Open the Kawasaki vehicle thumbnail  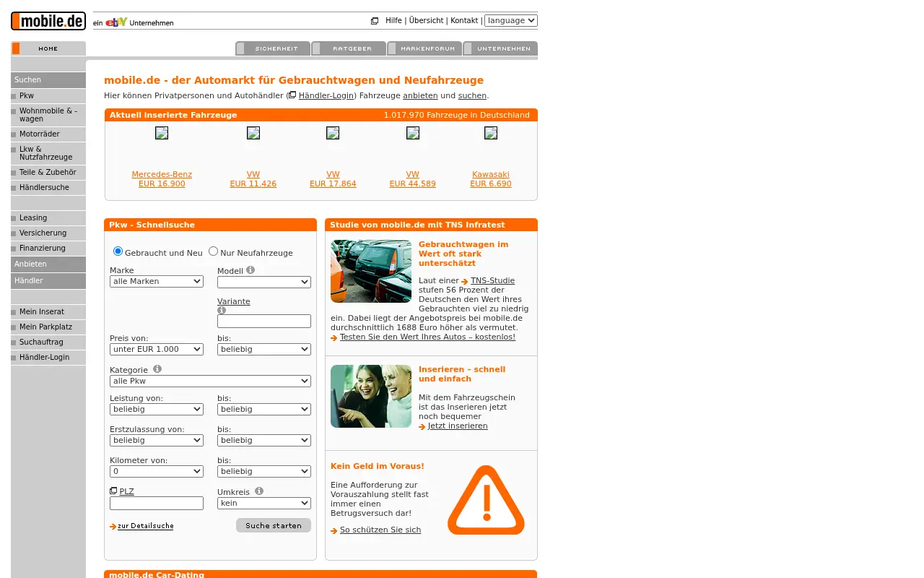(x=491, y=133)
